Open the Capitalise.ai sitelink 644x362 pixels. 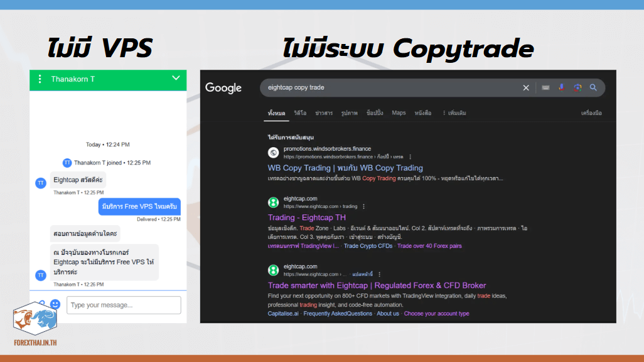[x=283, y=314]
